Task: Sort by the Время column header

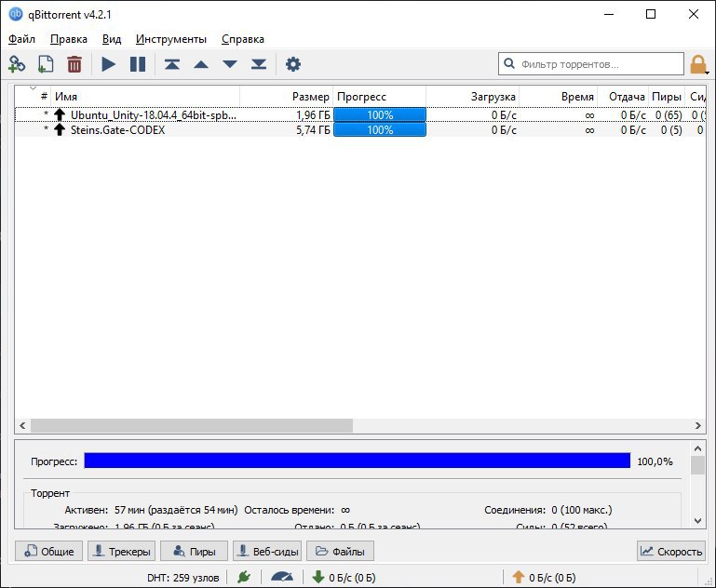Action: pyautogui.click(x=559, y=96)
